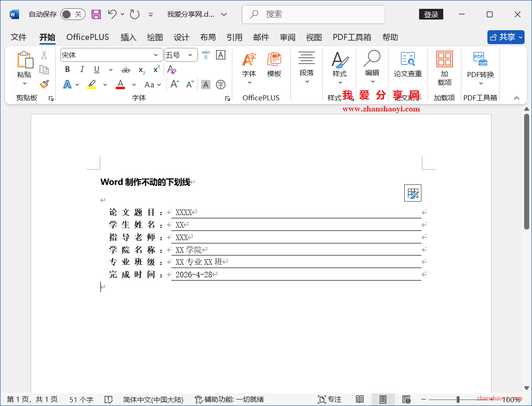Click the Redo icon
This screenshot has width=532, height=406.
click(x=135, y=14)
